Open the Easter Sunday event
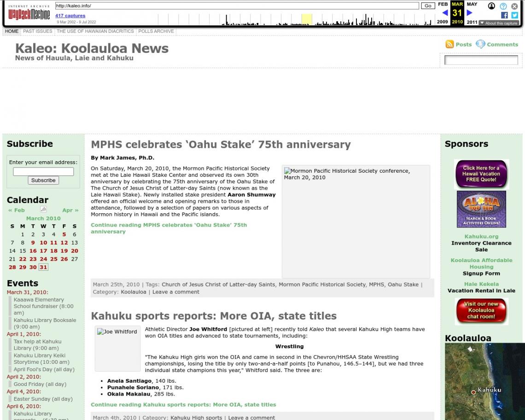The height and width of the screenshot is (420, 525). (x=43, y=399)
